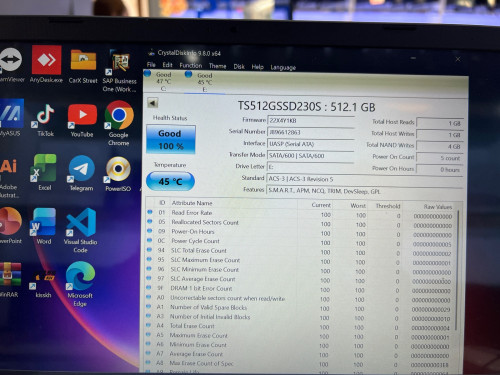This screenshot has width=500, height=375.
Task: Open the PowerPoint desktop icon
Action: [10, 225]
